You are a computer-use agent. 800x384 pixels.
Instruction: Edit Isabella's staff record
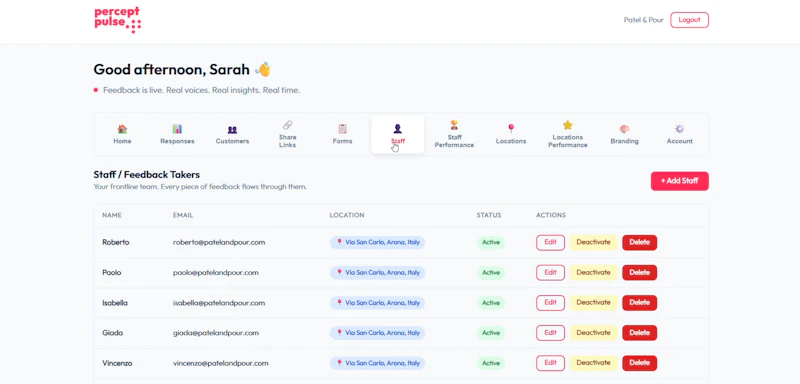[x=551, y=303]
